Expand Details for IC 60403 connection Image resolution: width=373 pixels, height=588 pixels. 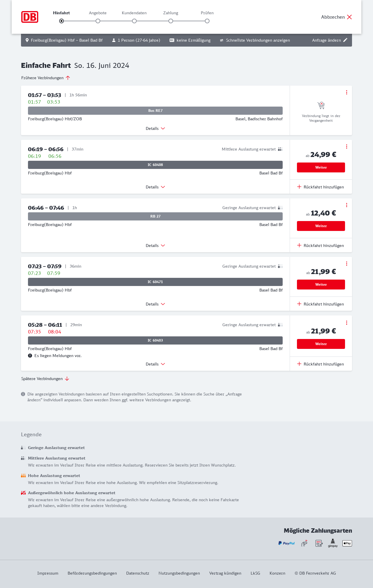pyautogui.click(x=155, y=364)
